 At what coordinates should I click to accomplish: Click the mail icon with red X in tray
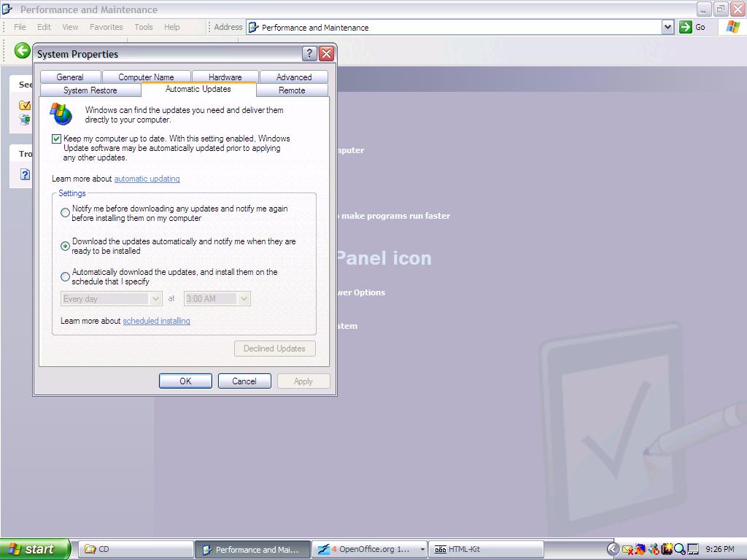tap(628, 550)
